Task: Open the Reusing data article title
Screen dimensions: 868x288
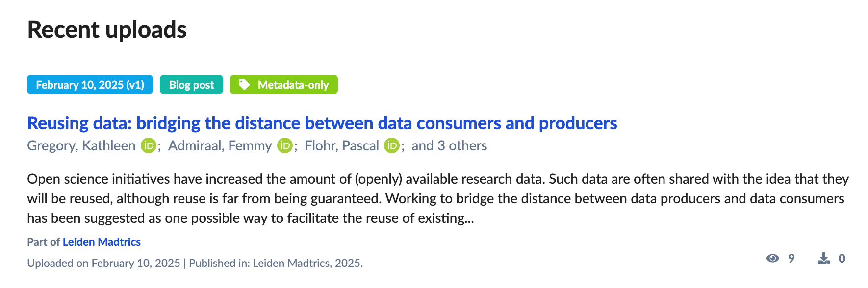Action: (322, 123)
